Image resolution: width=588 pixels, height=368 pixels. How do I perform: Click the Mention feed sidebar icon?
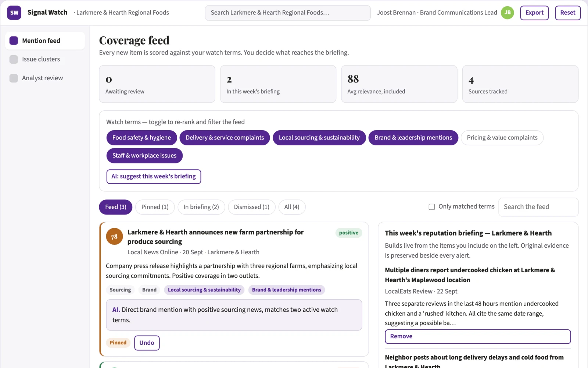click(x=14, y=40)
